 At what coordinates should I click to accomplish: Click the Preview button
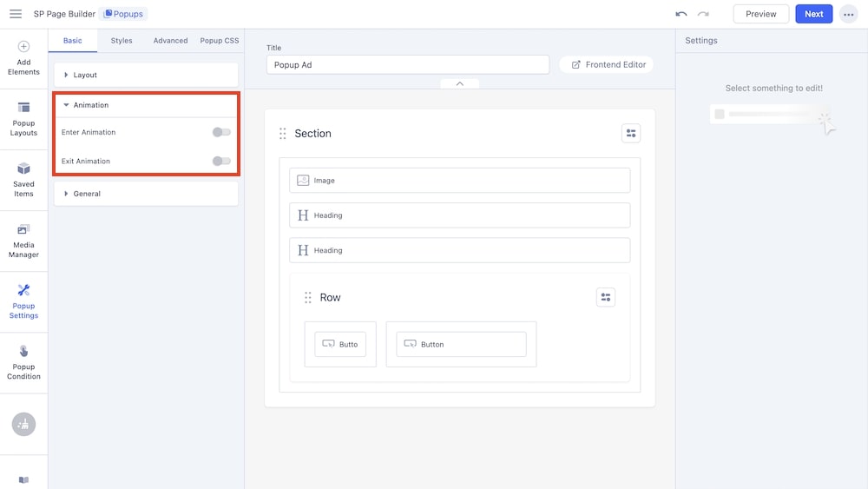pyautogui.click(x=760, y=14)
